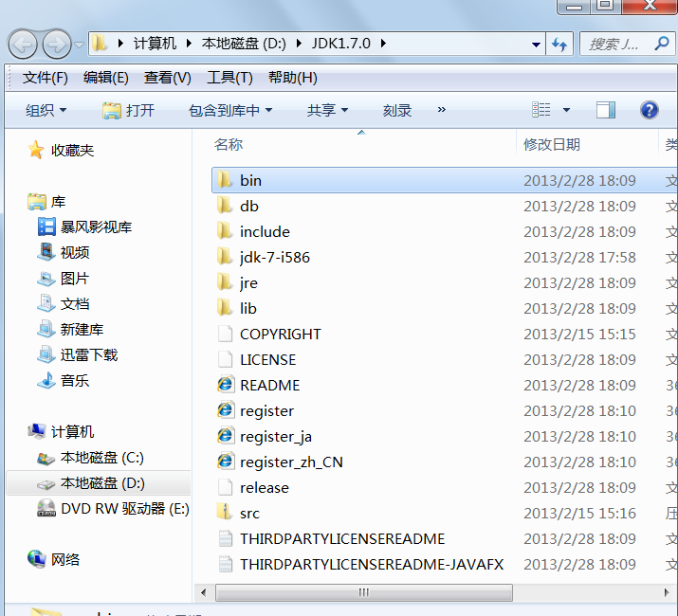
Task: Open the view options dropdown arrow
Action: coord(566,110)
